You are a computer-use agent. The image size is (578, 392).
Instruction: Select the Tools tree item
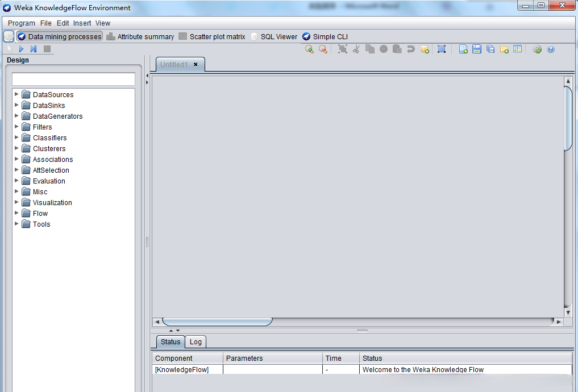(36, 224)
